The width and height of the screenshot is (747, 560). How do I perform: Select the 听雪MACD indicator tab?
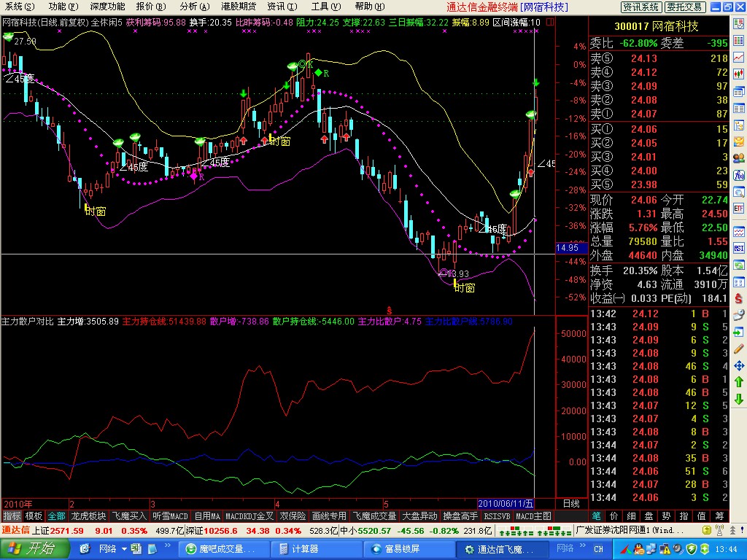(x=170, y=516)
